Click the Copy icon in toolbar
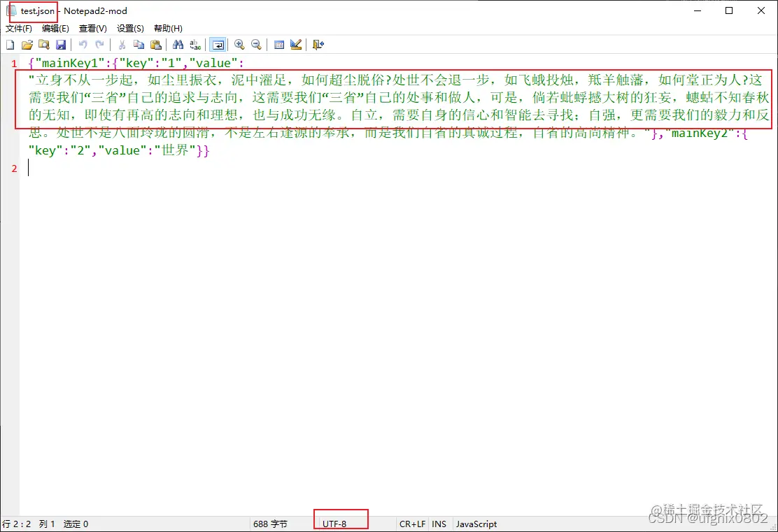 pos(139,45)
